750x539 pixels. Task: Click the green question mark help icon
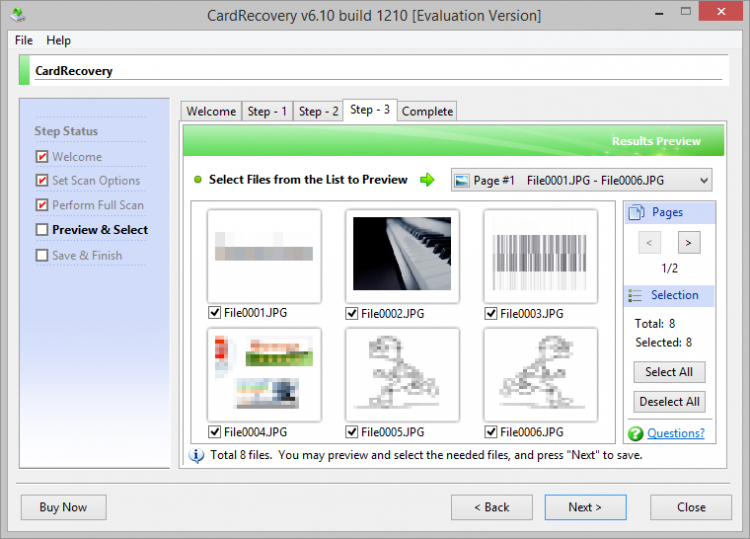coord(636,433)
